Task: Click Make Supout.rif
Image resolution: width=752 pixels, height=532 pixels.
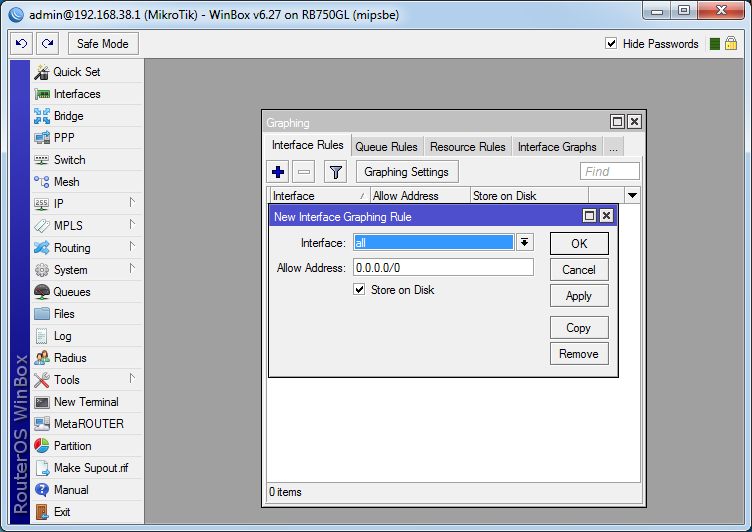Action: tap(88, 468)
